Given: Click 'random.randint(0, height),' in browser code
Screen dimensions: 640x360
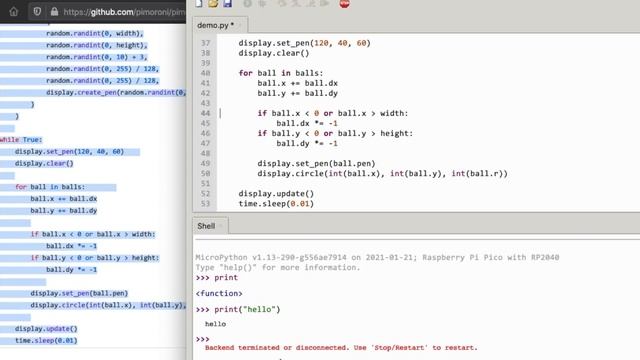Looking at the screenshot, I should pos(97,45).
